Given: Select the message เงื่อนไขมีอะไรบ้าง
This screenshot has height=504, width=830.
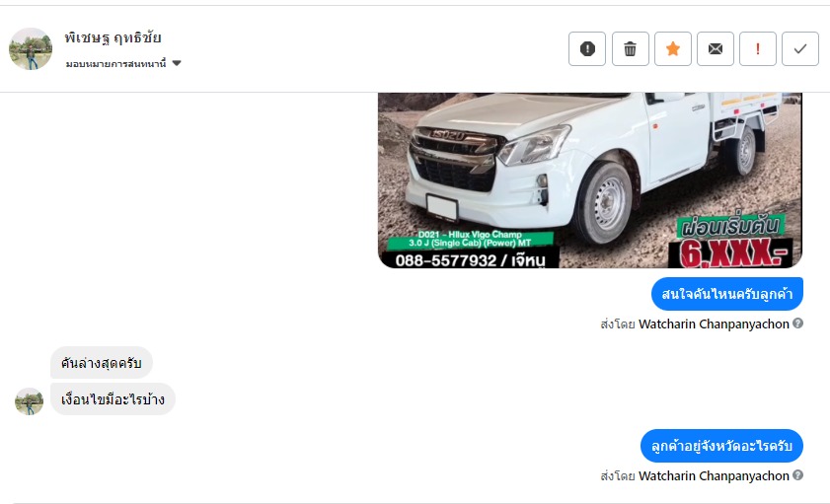Looking at the screenshot, I should (x=113, y=399).
